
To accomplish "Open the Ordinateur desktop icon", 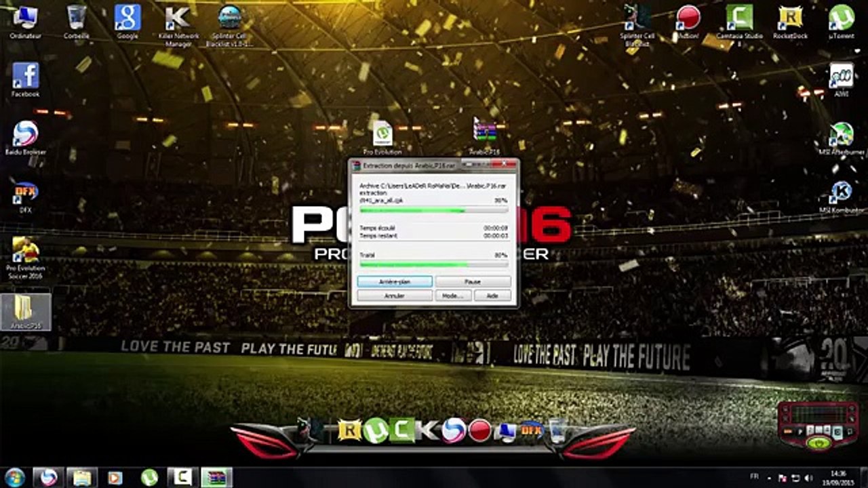I will (x=24, y=20).
